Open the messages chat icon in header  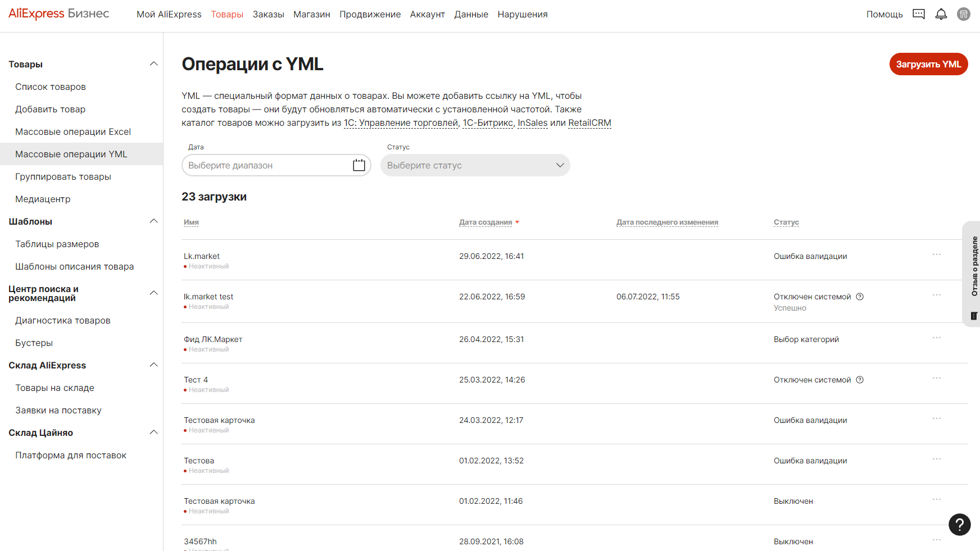coord(919,14)
